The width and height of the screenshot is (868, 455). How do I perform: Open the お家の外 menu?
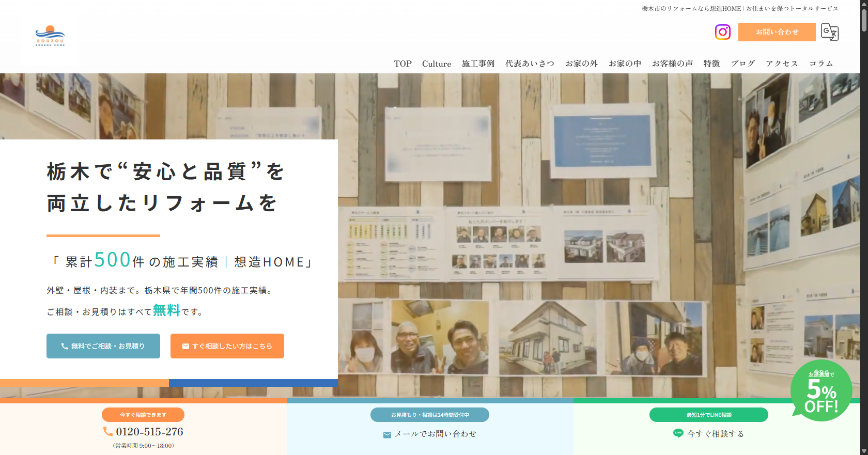581,64
